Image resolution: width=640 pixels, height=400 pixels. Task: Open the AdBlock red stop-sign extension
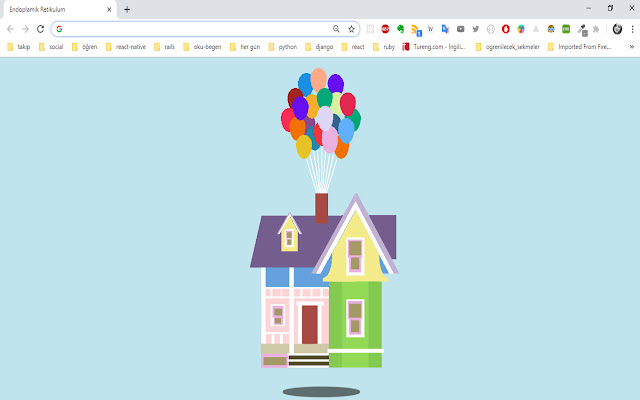[x=385, y=29]
